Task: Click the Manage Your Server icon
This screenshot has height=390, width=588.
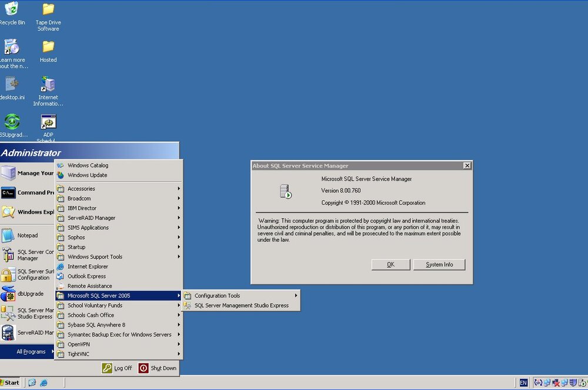Action: tap(8, 174)
